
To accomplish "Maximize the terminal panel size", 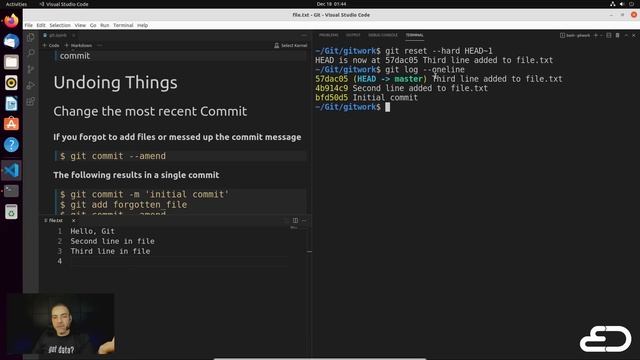I will coord(626,36).
